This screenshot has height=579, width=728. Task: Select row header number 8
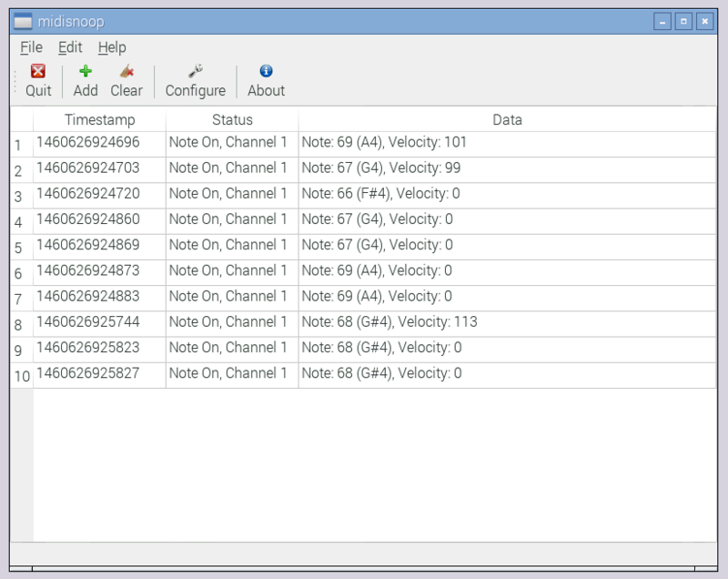coord(22,324)
